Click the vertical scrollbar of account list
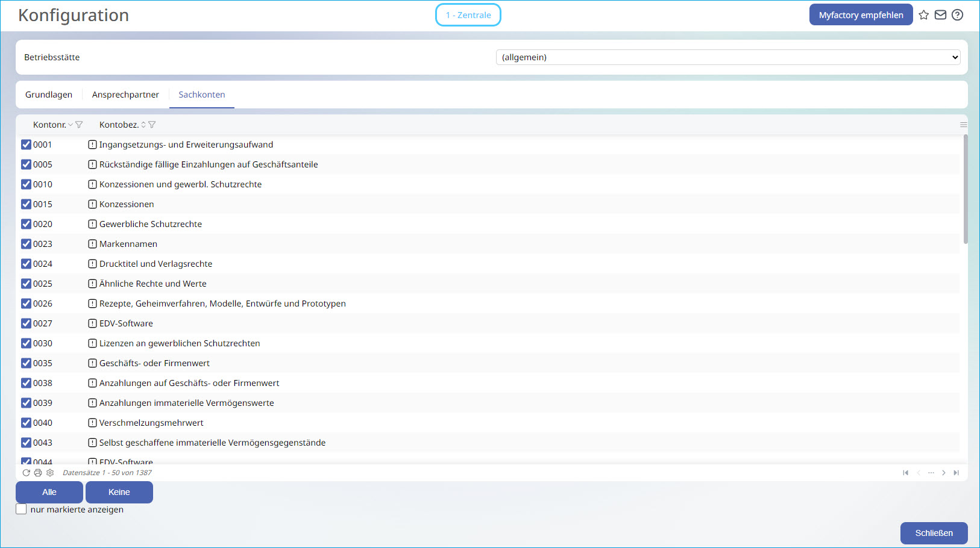The height and width of the screenshot is (548, 980). (x=966, y=189)
